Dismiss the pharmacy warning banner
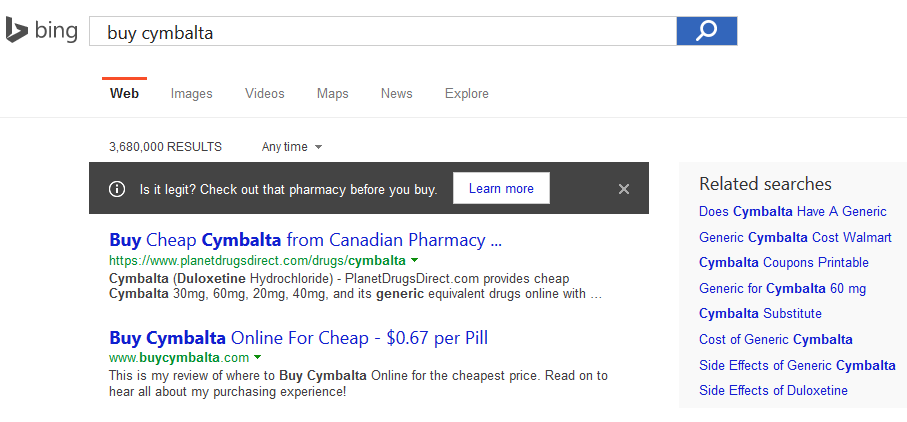Viewport: 907px width, 422px height. click(x=624, y=188)
